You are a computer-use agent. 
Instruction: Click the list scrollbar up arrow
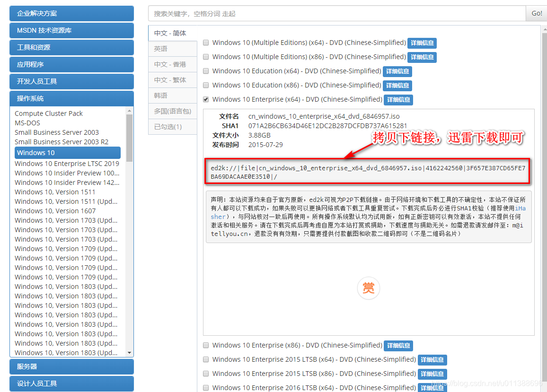point(130,111)
